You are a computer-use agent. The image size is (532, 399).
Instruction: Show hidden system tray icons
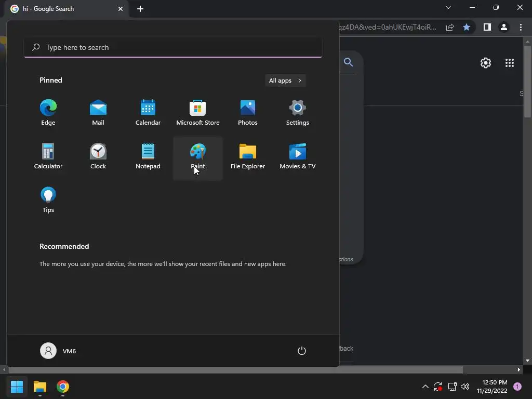(x=425, y=387)
